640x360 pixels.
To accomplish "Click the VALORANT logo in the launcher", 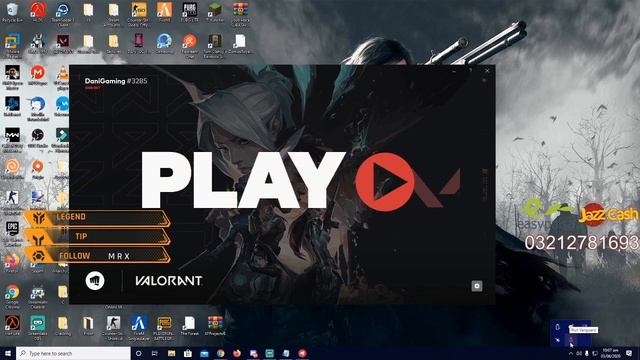I will (169, 281).
